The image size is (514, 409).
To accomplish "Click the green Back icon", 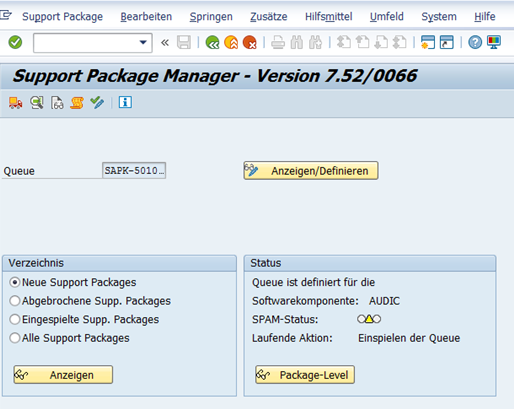I will [x=212, y=42].
